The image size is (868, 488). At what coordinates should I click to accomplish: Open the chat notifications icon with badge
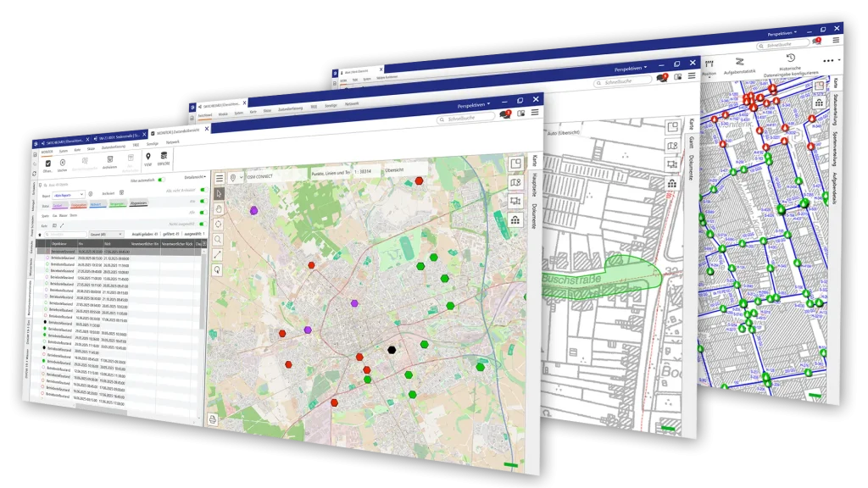(x=505, y=114)
